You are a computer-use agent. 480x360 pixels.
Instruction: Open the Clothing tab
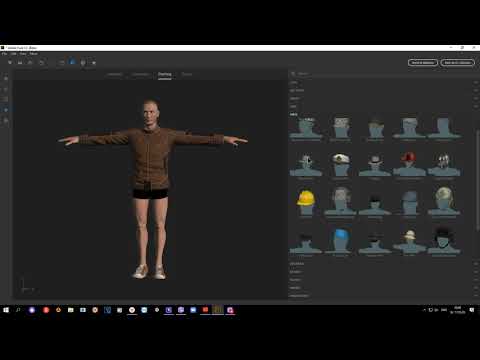pos(165,74)
